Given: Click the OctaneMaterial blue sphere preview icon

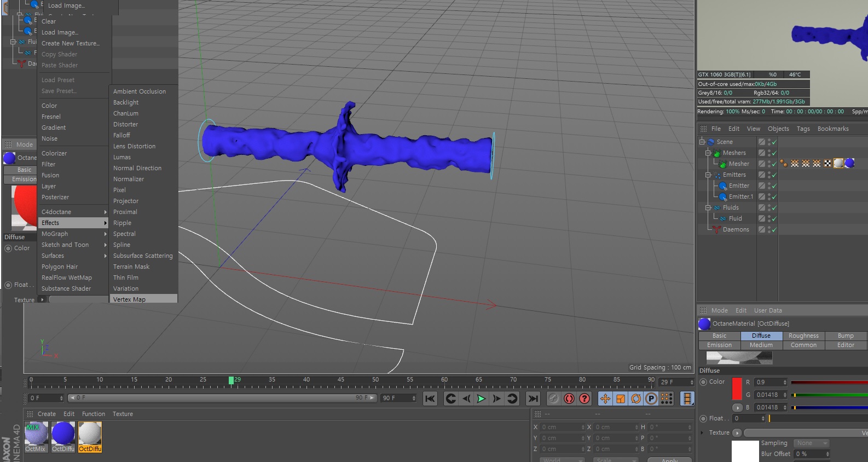Looking at the screenshot, I should (705, 324).
